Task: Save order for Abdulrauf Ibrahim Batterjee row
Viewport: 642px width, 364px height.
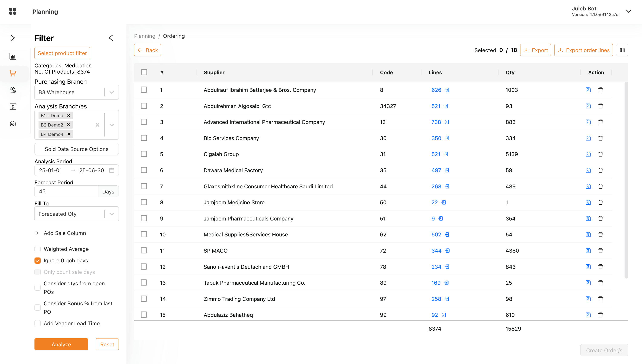Action: (588, 90)
